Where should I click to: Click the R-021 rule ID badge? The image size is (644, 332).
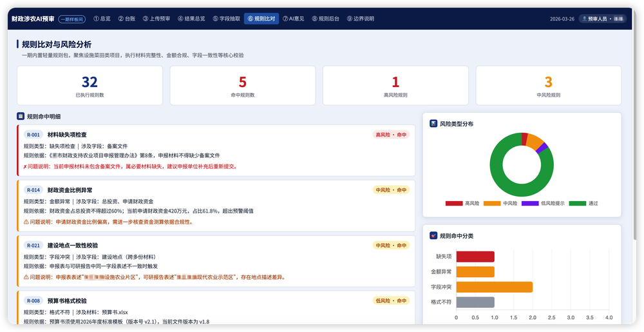click(33, 246)
